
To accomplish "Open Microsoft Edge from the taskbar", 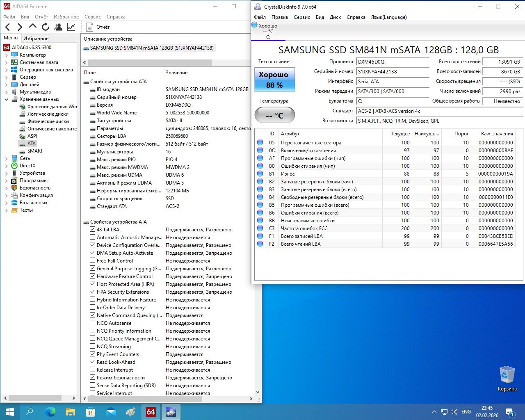I will coord(50,412).
